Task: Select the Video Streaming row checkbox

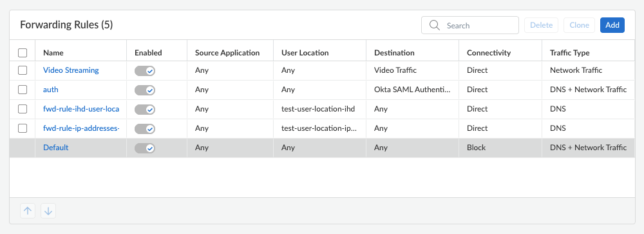Action: [23, 70]
